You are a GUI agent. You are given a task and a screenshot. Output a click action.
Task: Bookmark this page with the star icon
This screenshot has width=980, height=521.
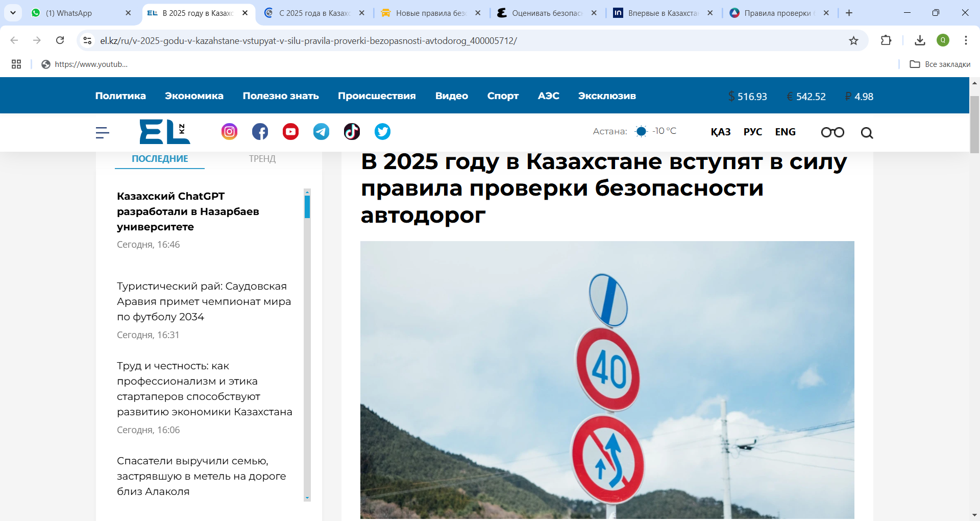point(853,40)
